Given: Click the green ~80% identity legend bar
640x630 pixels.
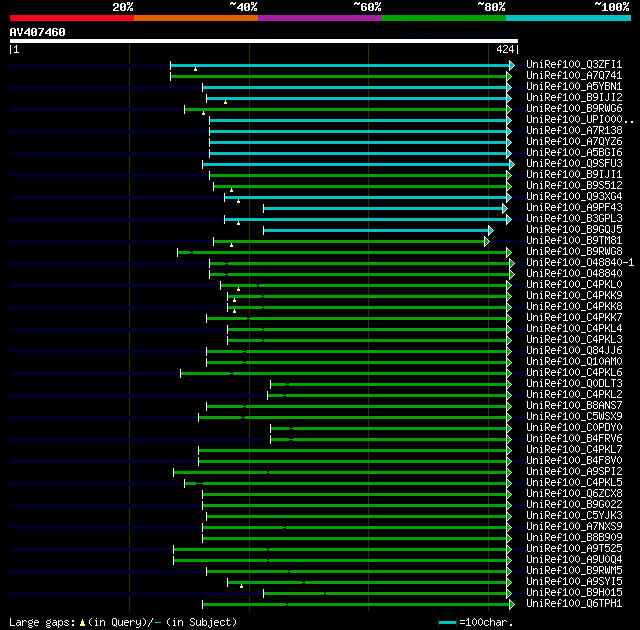Looking at the screenshot, I should (x=444, y=18).
